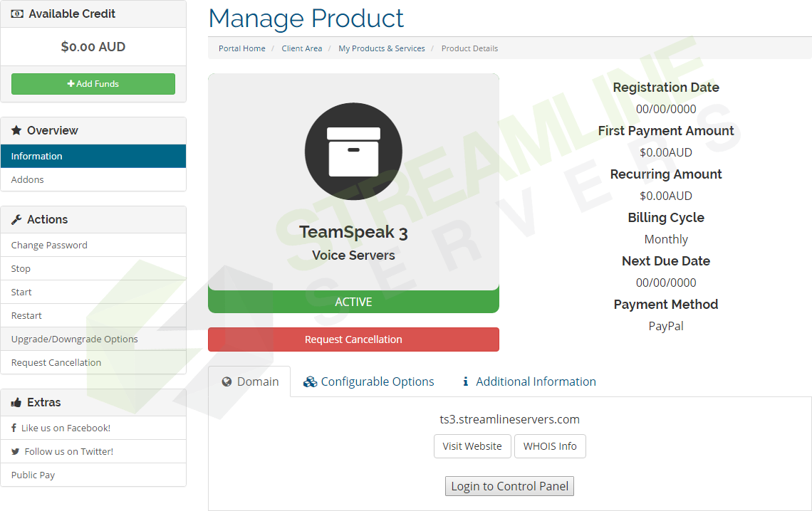
Task: Click the money icon beside Available Credit
Action: [x=18, y=14]
